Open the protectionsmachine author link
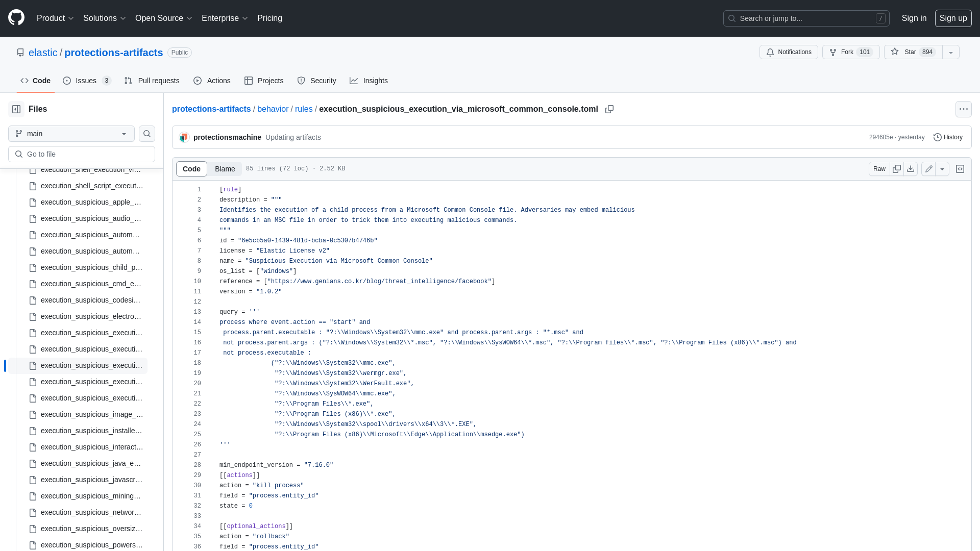The image size is (980, 551). click(227, 137)
